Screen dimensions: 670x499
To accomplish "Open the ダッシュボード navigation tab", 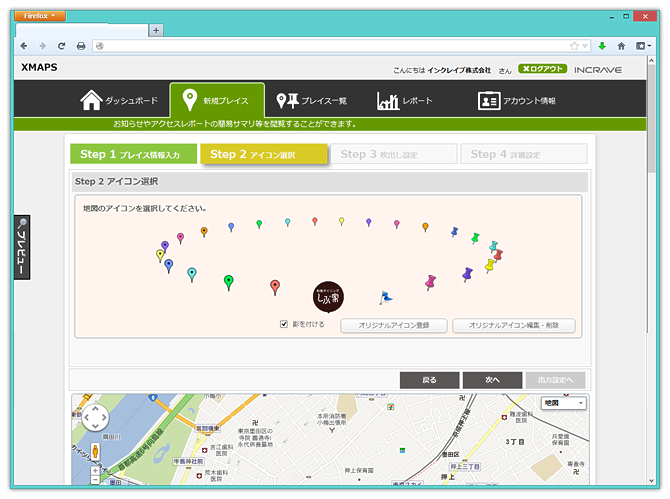I will (119, 101).
